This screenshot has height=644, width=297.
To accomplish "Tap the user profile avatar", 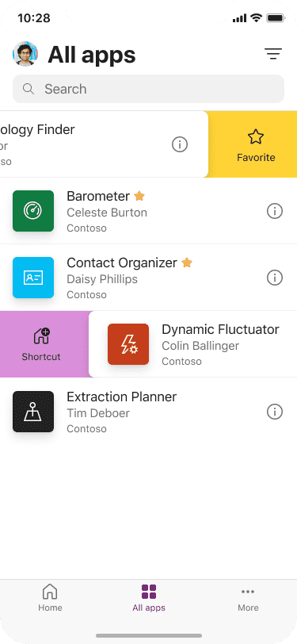I will click(25, 54).
